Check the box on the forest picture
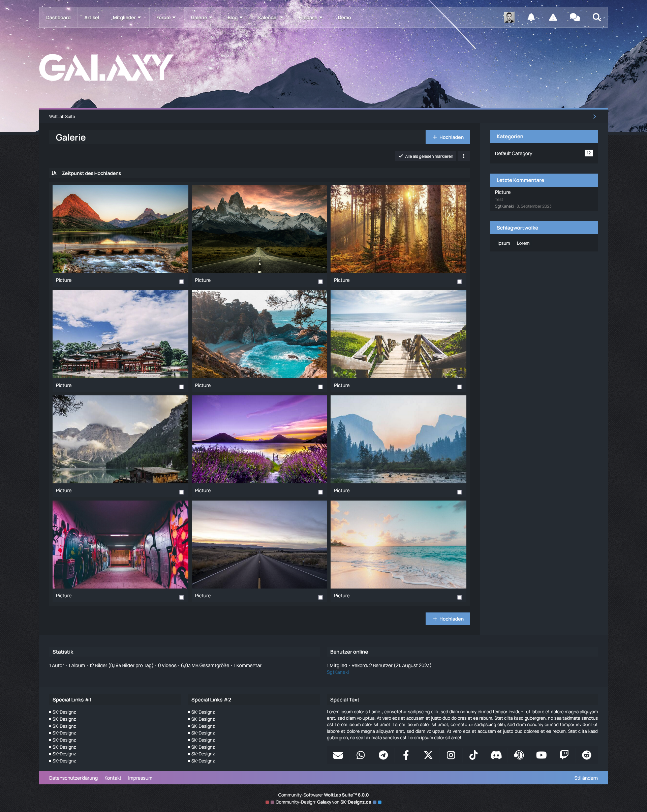Viewport: 647px width, 812px height. (459, 282)
